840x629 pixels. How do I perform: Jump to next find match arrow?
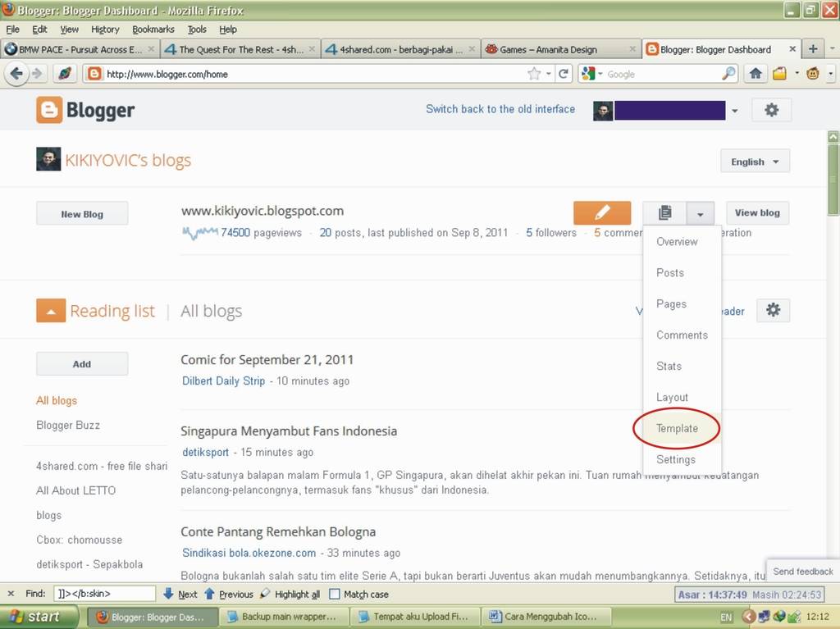[180, 594]
